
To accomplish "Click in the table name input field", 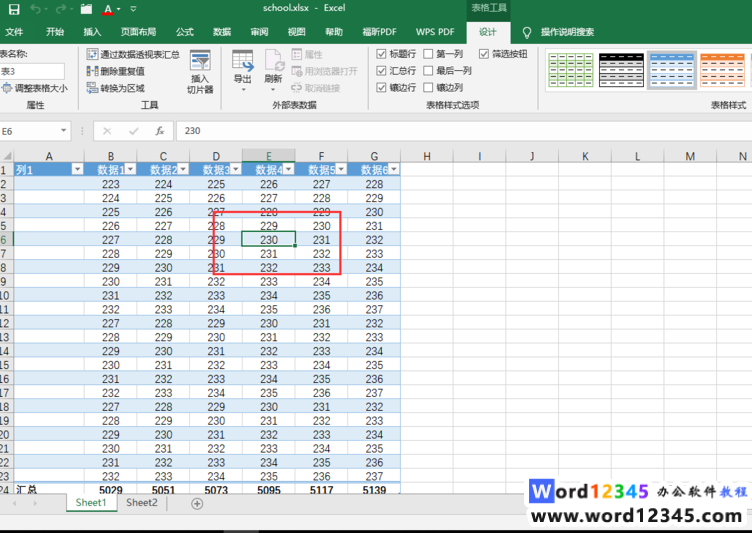I will click(x=32, y=71).
